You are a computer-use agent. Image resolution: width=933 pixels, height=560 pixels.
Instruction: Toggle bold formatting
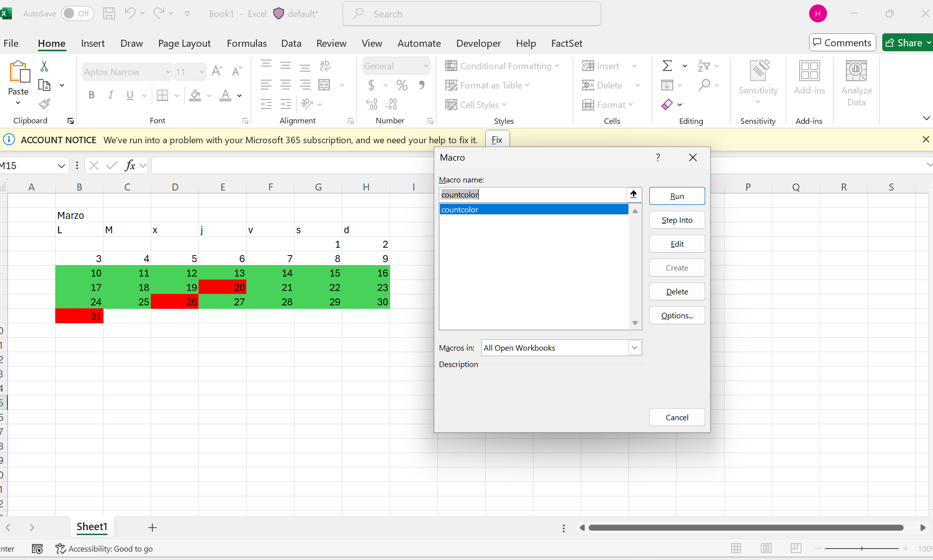tap(92, 95)
